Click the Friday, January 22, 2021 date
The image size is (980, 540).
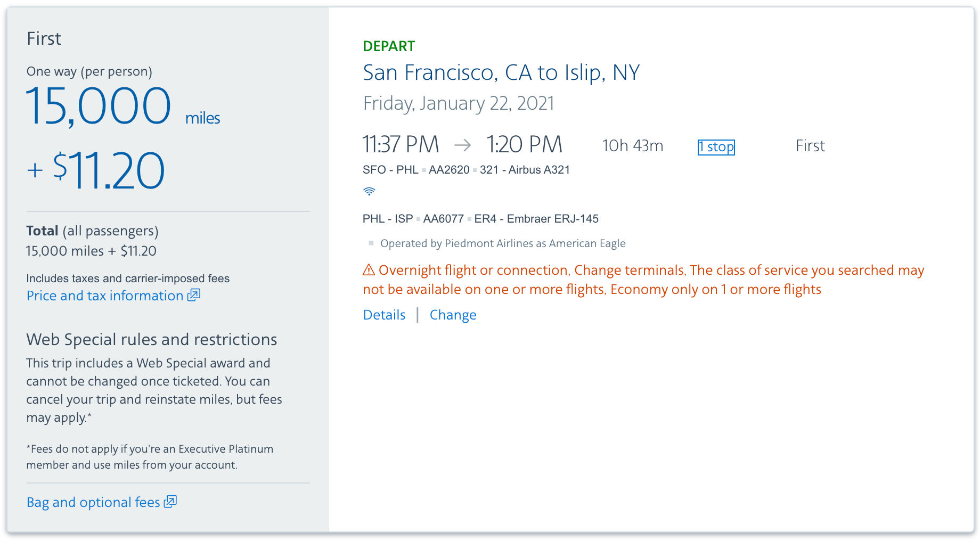458,103
